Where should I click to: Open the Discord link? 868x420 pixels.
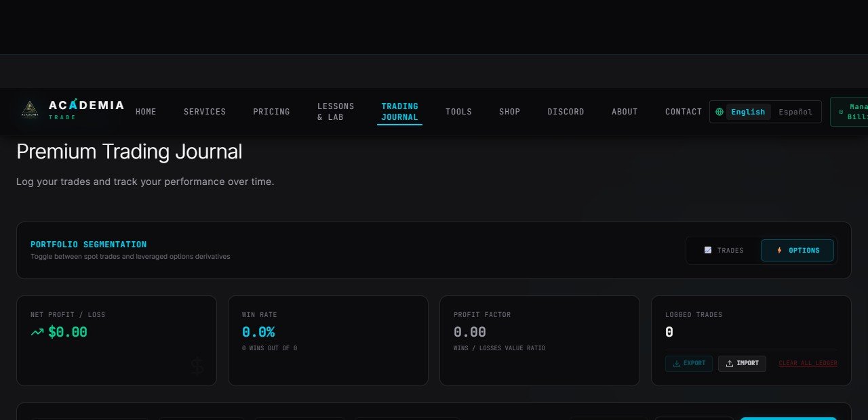click(x=566, y=112)
